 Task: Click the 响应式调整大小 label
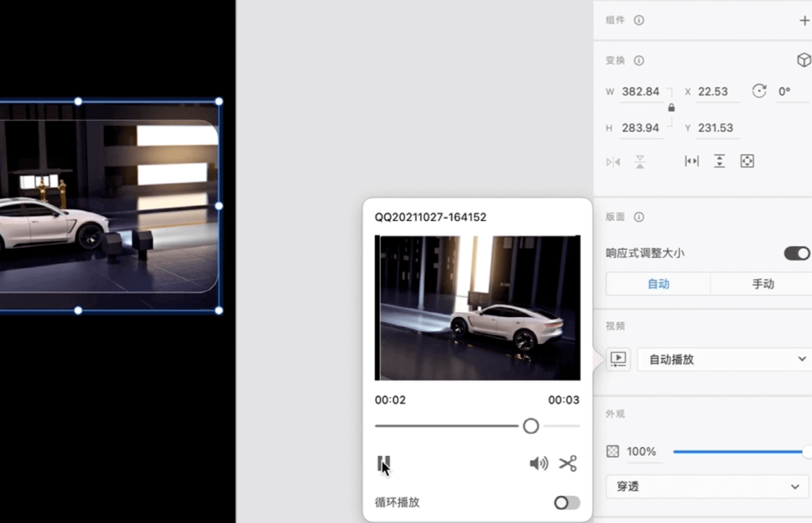(645, 253)
